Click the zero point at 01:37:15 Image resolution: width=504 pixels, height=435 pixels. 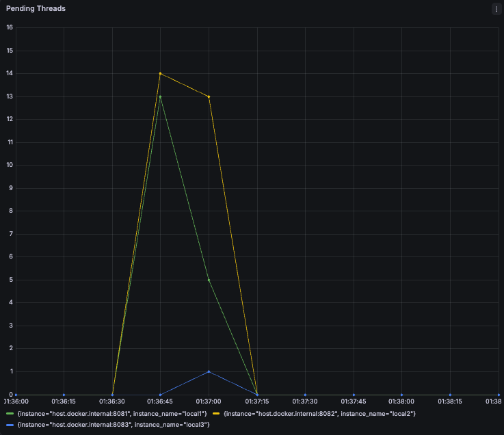pyautogui.click(x=257, y=395)
